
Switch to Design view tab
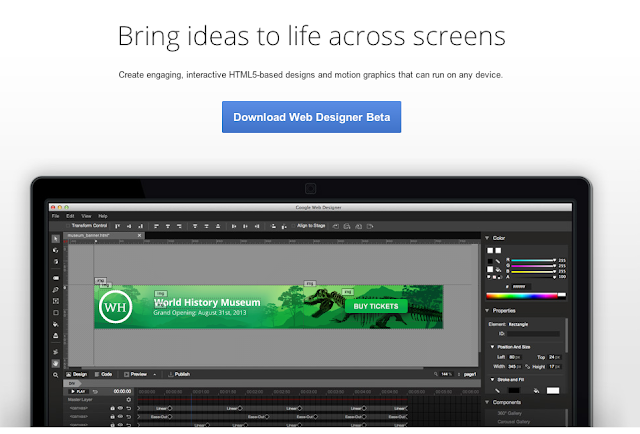click(76, 374)
